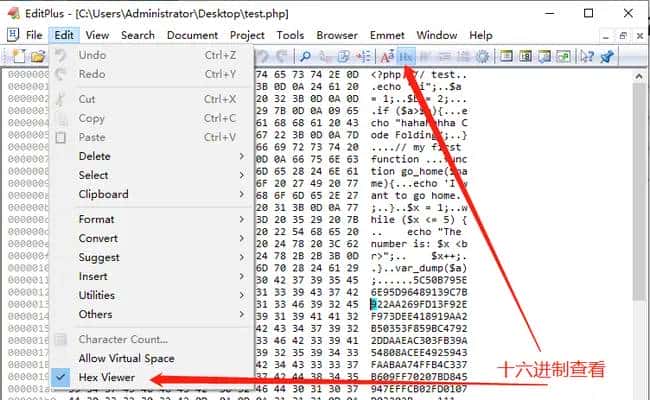The height and width of the screenshot is (400, 650).
Task: Open the Browser menu
Action: tap(337, 35)
